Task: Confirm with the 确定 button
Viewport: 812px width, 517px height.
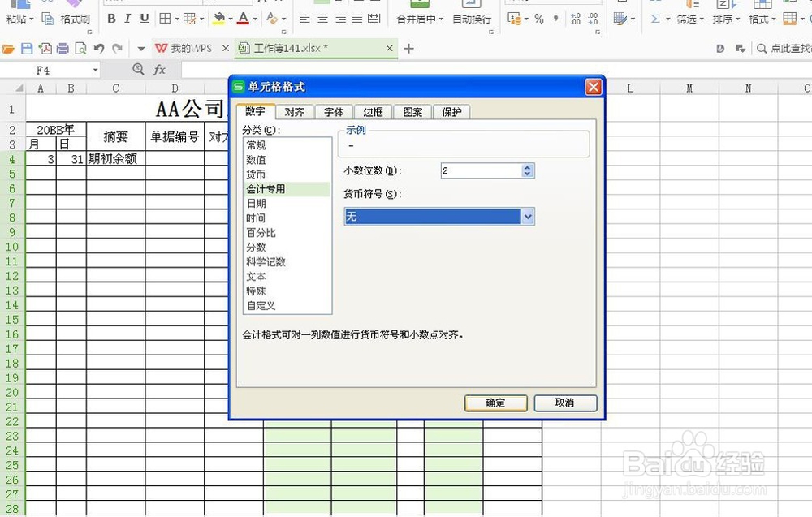Action: [495, 403]
